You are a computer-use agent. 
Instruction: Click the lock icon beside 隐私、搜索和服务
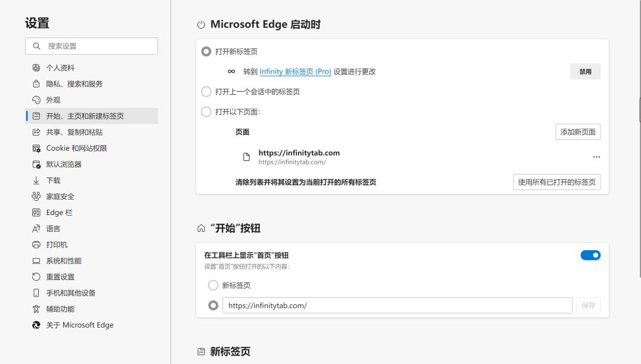pyautogui.click(x=36, y=84)
